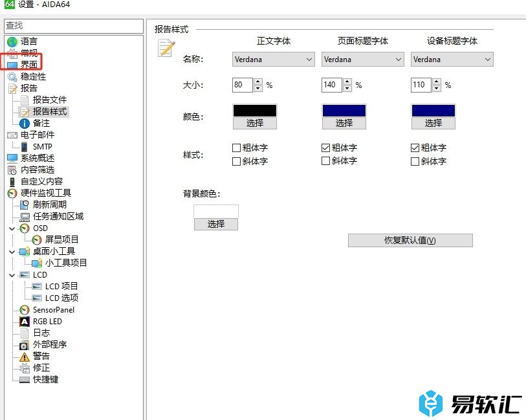Click the icon next to 桌面小工具
526x420 pixels.
click(25, 252)
